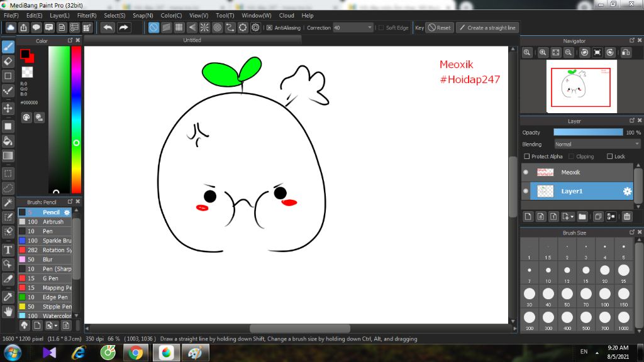This screenshot has height=362, width=644.
Task: Choose the Text tool
Action: [x=8, y=250]
